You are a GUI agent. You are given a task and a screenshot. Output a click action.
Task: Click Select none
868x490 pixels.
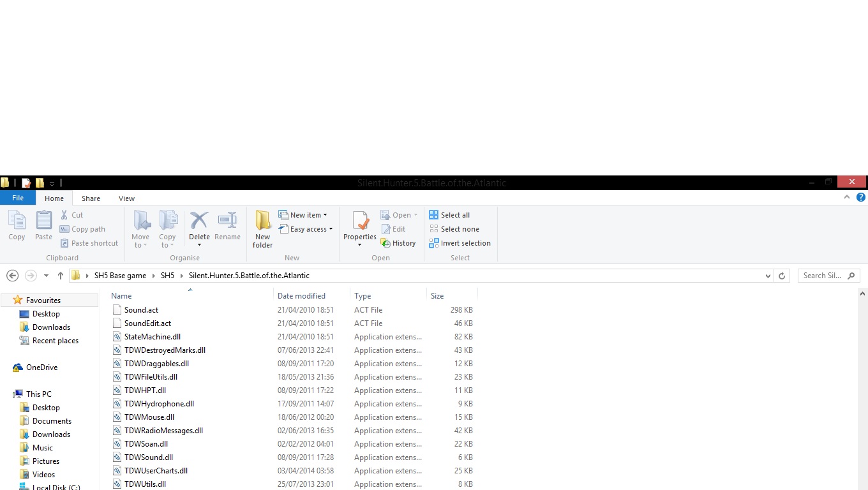point(454,229)
